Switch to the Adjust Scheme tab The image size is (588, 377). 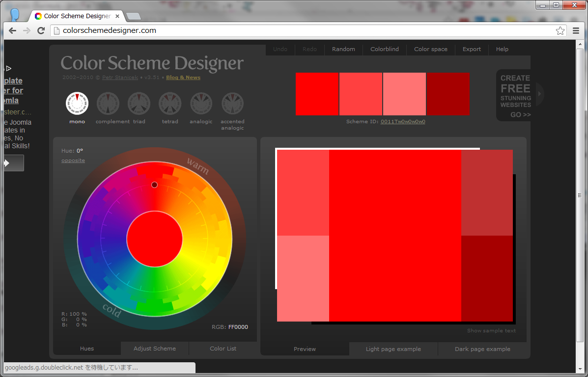tap(155, 349)
